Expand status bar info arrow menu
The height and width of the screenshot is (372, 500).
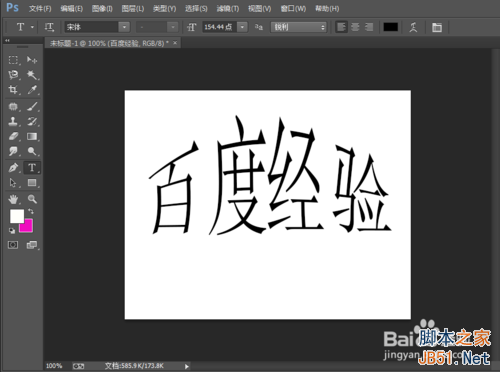click(x=187, y=366)
